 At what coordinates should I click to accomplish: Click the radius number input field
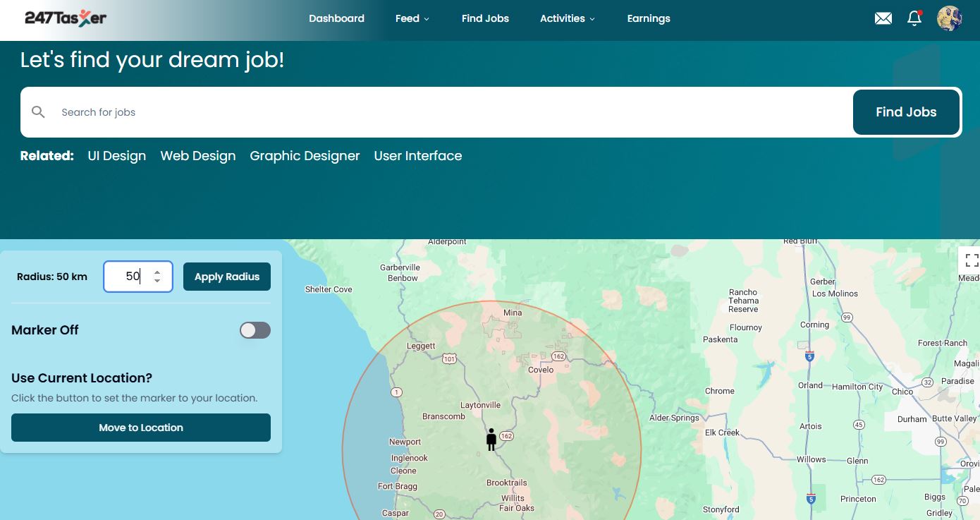pyautogui.click(x=138, y=277)
